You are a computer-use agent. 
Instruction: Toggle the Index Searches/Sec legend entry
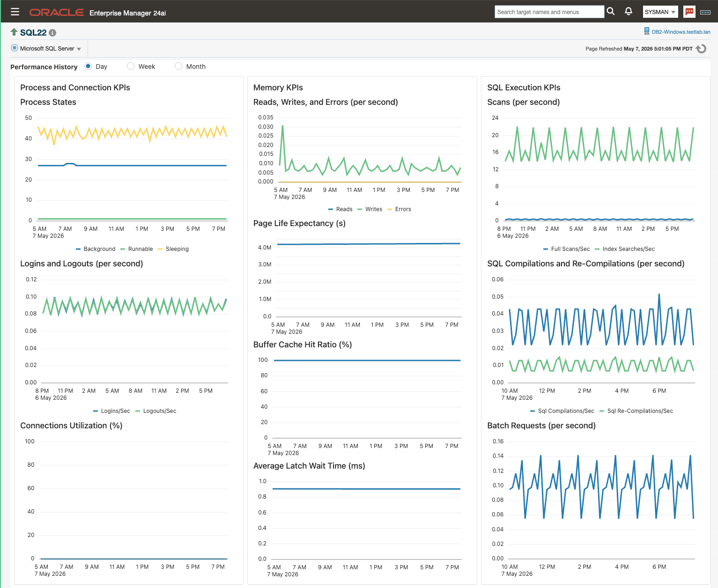[x=624, y=249]
